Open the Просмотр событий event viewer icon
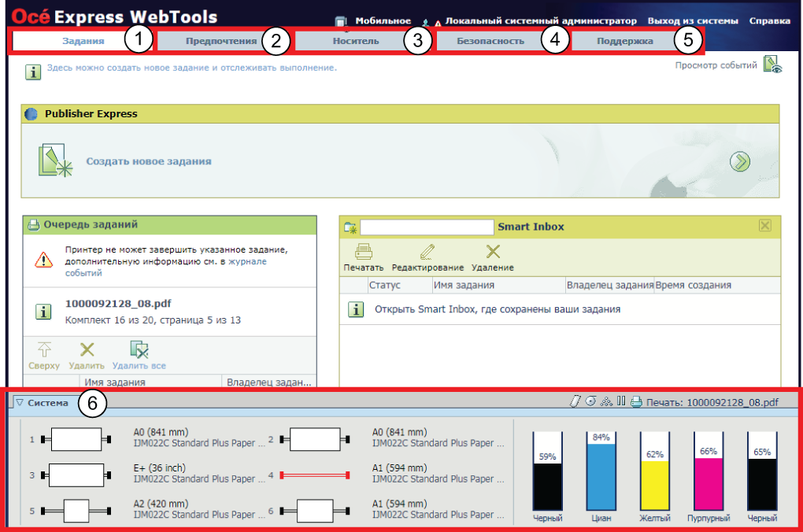803x532 pixels. coord(772,65)
